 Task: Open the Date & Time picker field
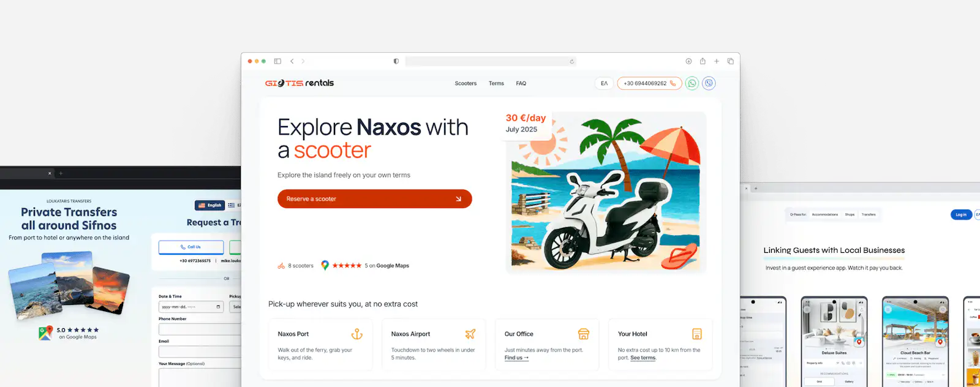191,307
